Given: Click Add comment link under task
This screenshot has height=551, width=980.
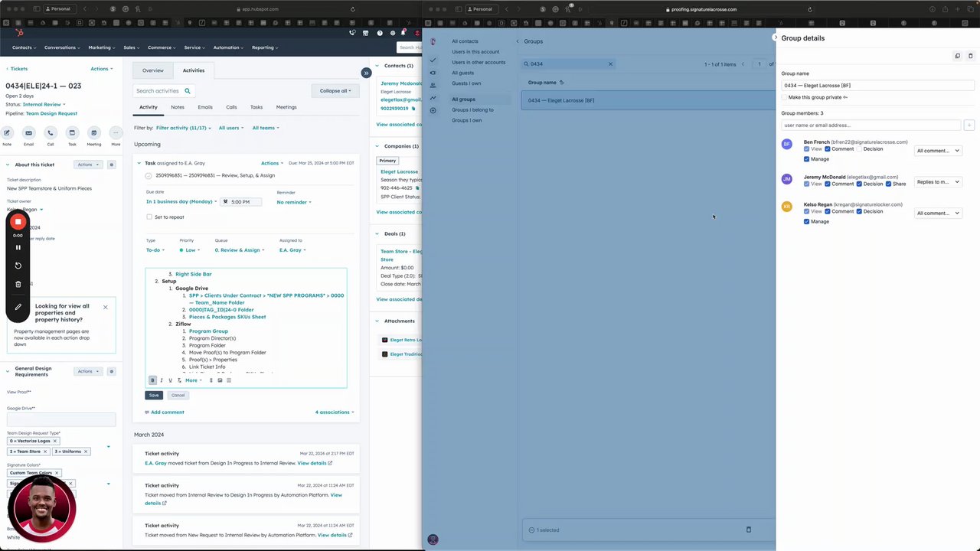Looking at the screenshot, I should [x=168, y=412].
